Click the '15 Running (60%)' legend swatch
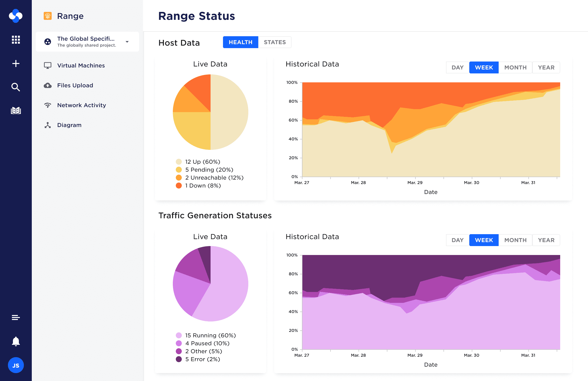Viewport: 588px width, 381px height. [179, 335]
